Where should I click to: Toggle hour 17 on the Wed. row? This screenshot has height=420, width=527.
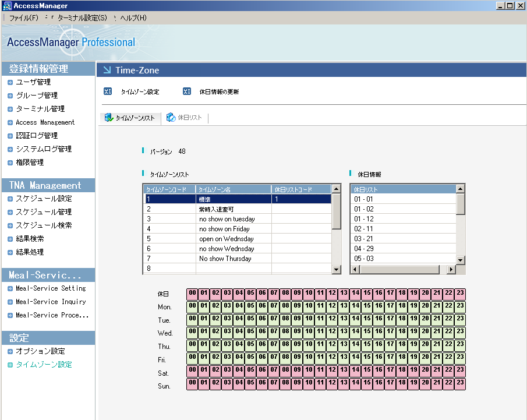(390, 333)
